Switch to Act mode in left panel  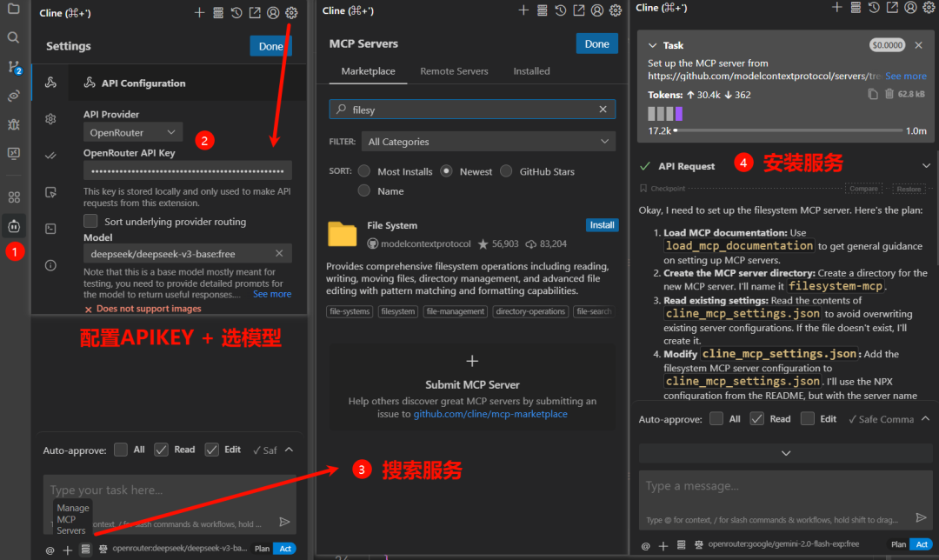pos(285,549)
